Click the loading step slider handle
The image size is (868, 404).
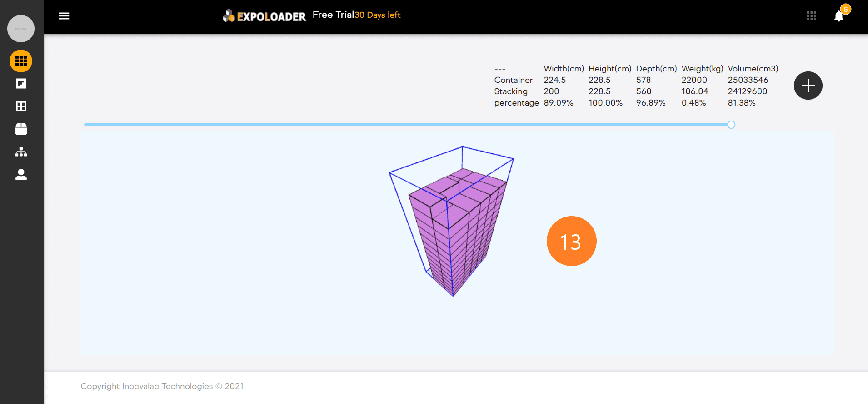click(731, 125)
